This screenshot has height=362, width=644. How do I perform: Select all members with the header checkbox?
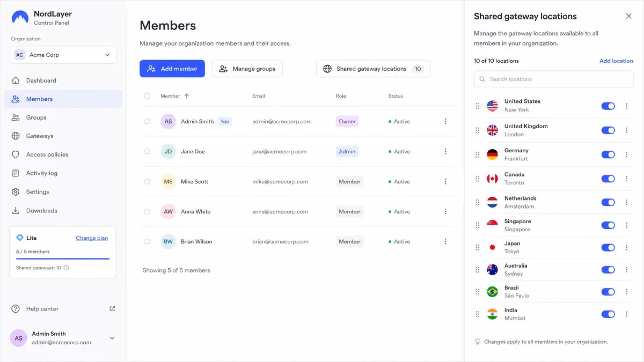pos(147,96)
